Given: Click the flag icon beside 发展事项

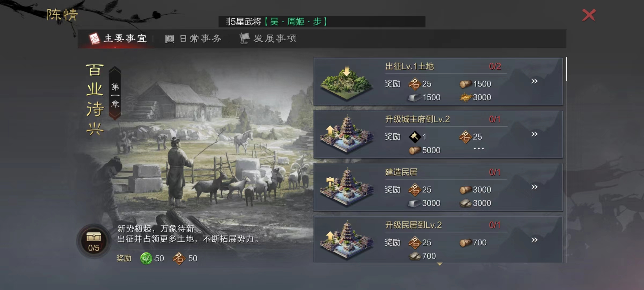Looking at the screenshot, I should click(244, 38).
